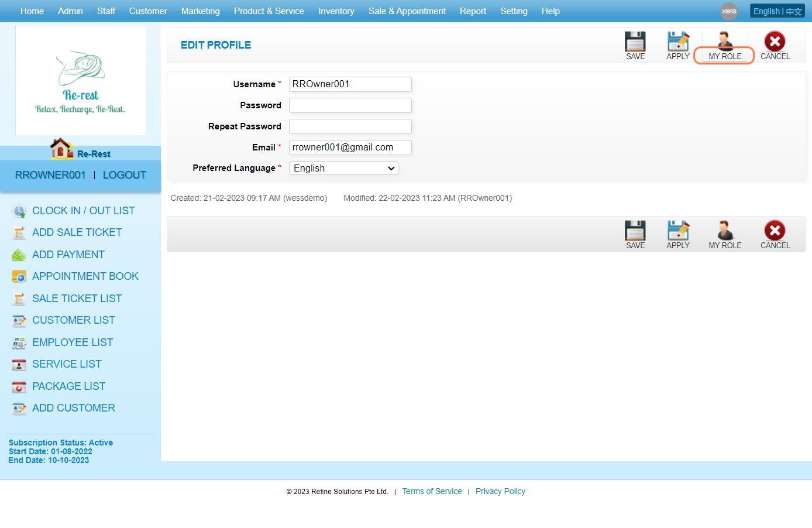
Task: Click the bottom SAVE floppy disk icon
Action: coord(635,231)
